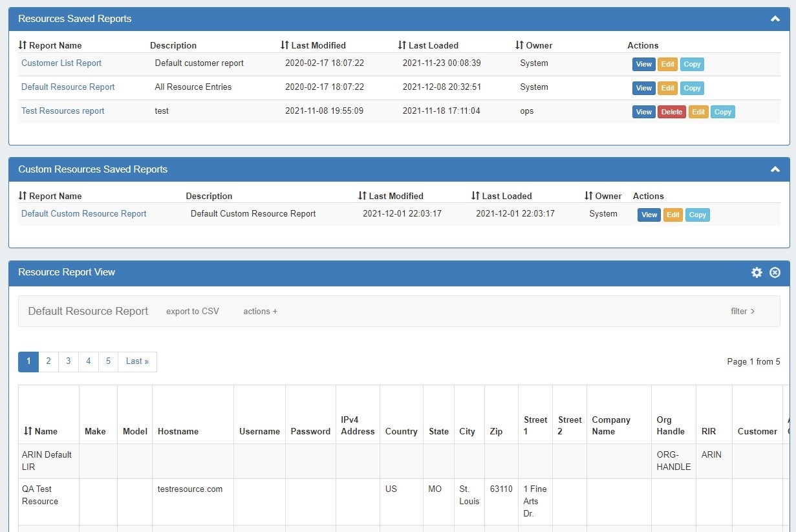The height and width of the screenshot is (532, 796).
Task: Delete the Test Resources report
Action: pyautogui.click(x=671, y=112)
